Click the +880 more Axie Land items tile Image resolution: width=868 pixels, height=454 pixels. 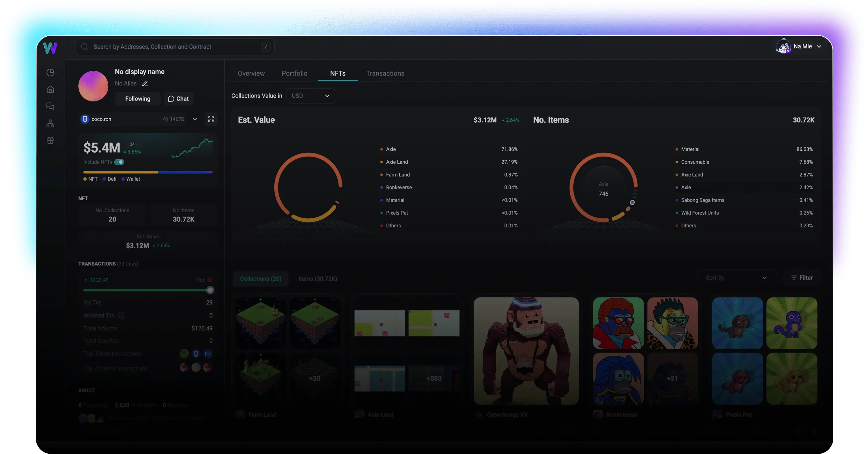coord(434,378)
